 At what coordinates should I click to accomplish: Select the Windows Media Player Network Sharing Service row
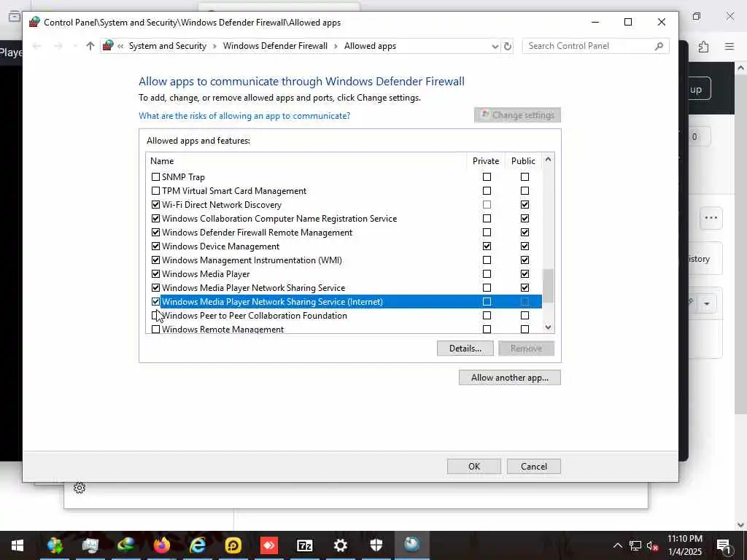[344, 287]
